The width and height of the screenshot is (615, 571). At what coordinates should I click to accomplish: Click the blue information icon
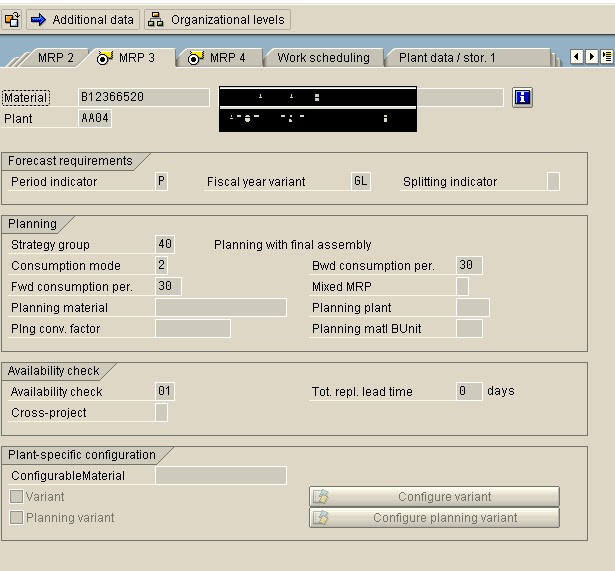coord(522,97)
